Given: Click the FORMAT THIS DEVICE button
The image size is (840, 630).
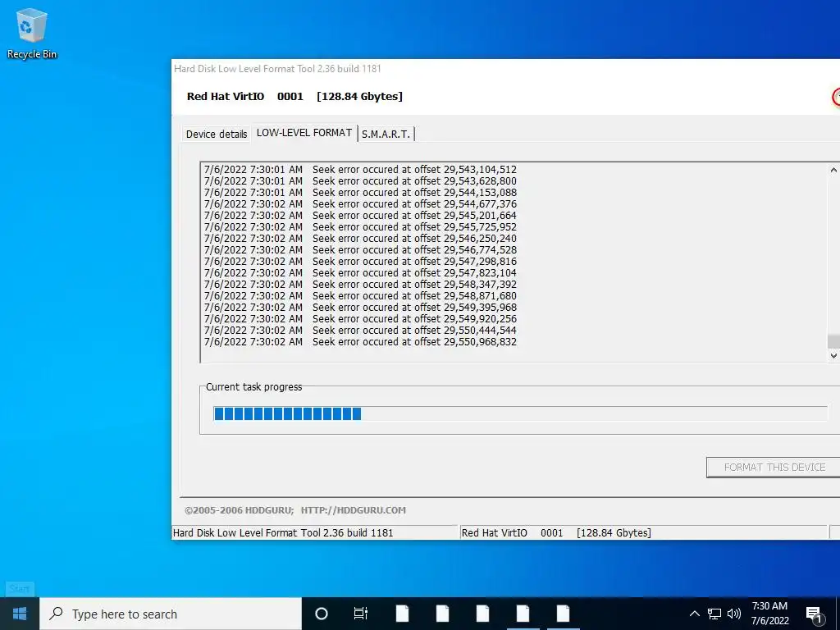Looking at the screenshot, I should [x=774, y=467].
